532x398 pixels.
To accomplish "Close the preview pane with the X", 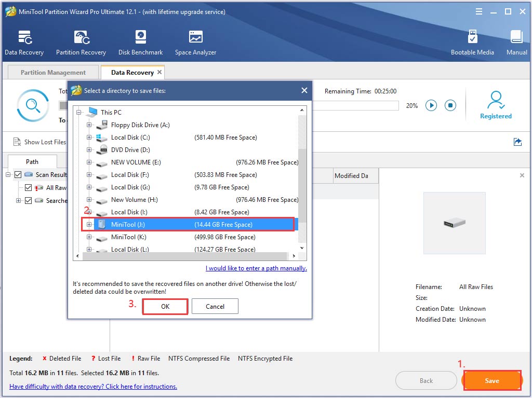I will pos(522,175).
